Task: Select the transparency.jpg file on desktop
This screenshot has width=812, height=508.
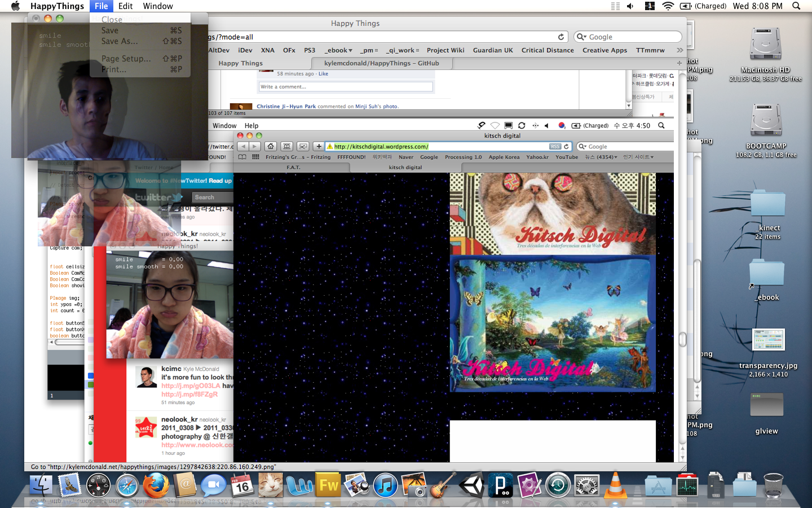Action: click(768, 340)
